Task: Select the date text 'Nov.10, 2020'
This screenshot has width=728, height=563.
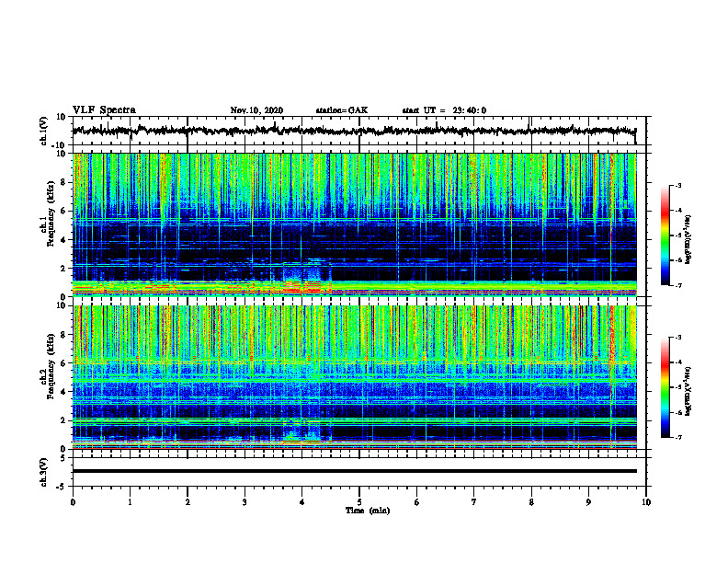Action: click(256, 110)
